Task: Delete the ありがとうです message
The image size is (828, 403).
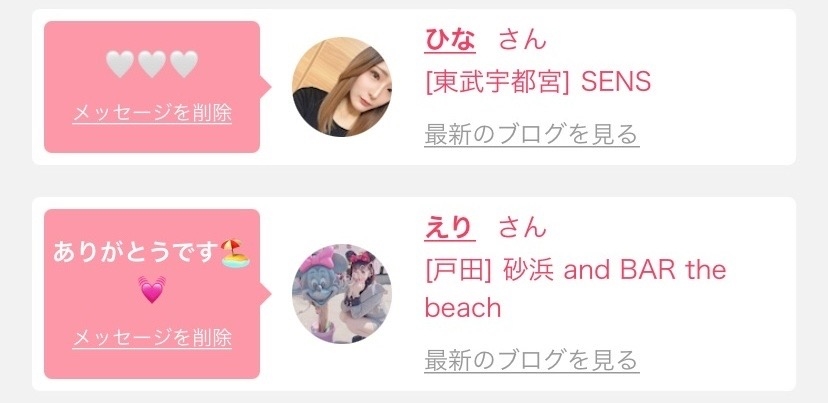Action: 152,338
